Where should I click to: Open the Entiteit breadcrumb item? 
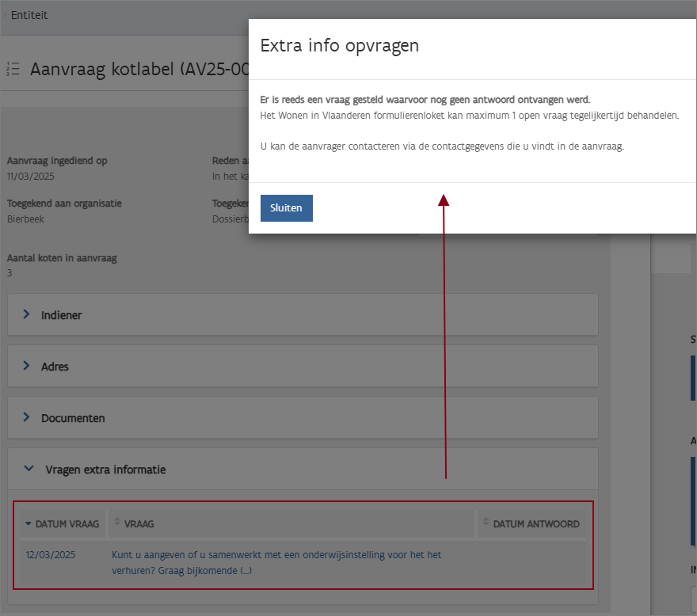click(29, 15)
